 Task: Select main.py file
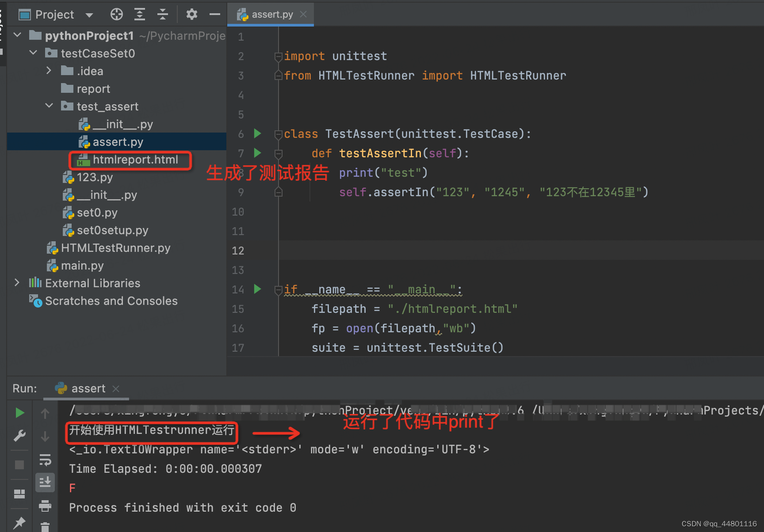pyautogui.click(x=75, y=266)
